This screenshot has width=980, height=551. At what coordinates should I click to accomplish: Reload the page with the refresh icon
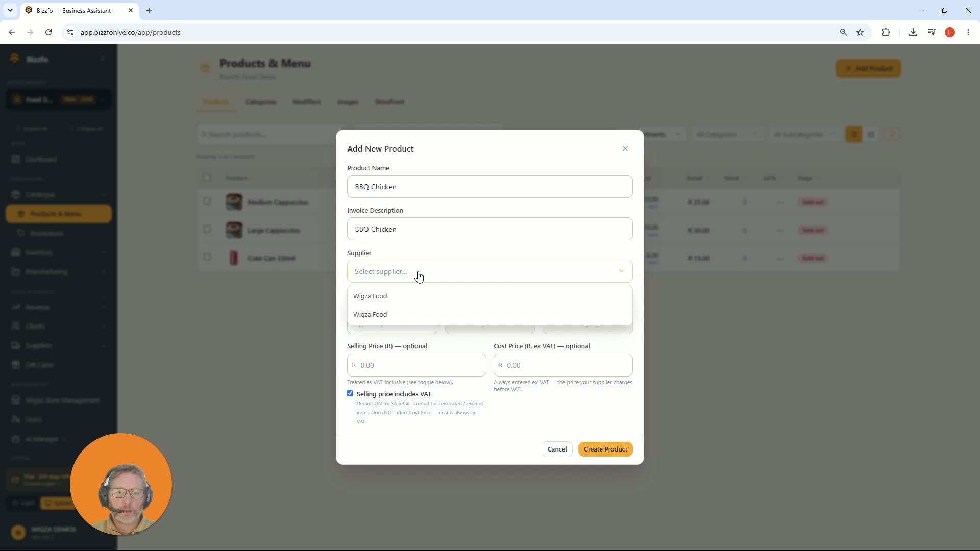[48, 32]
